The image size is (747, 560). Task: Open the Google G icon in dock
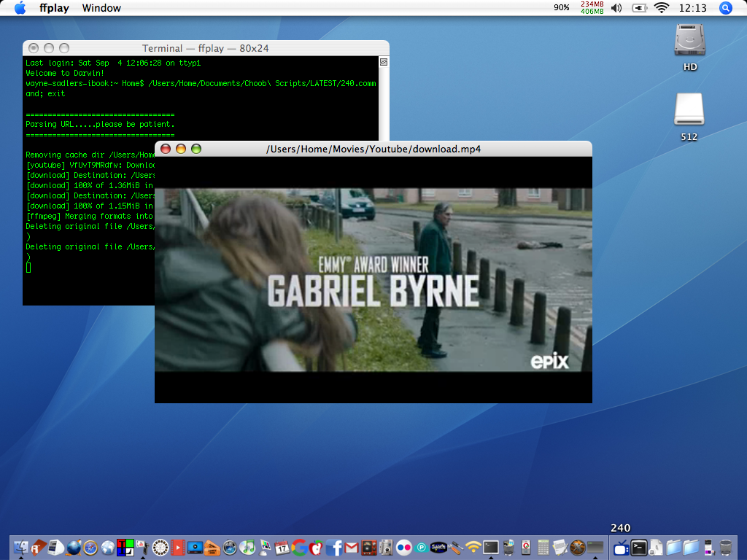(299, 548)
